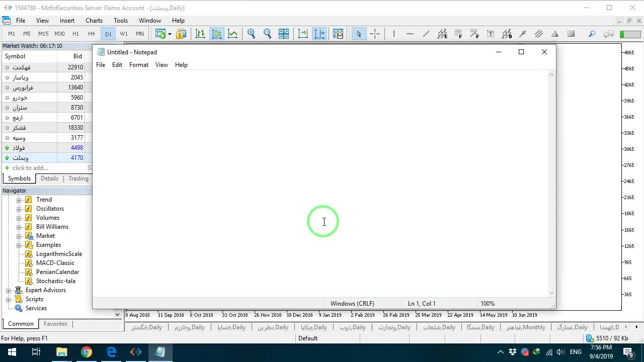The height and width of the screenshot is (362, 644).
Task: Open the Charts menu in MetaTrader
Action: [94, 21]
